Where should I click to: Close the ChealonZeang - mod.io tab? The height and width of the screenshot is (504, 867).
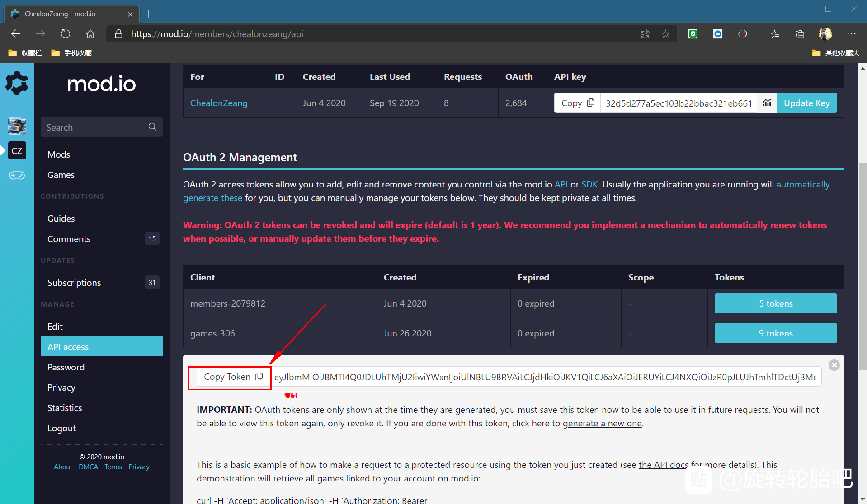tap(130, 14)
